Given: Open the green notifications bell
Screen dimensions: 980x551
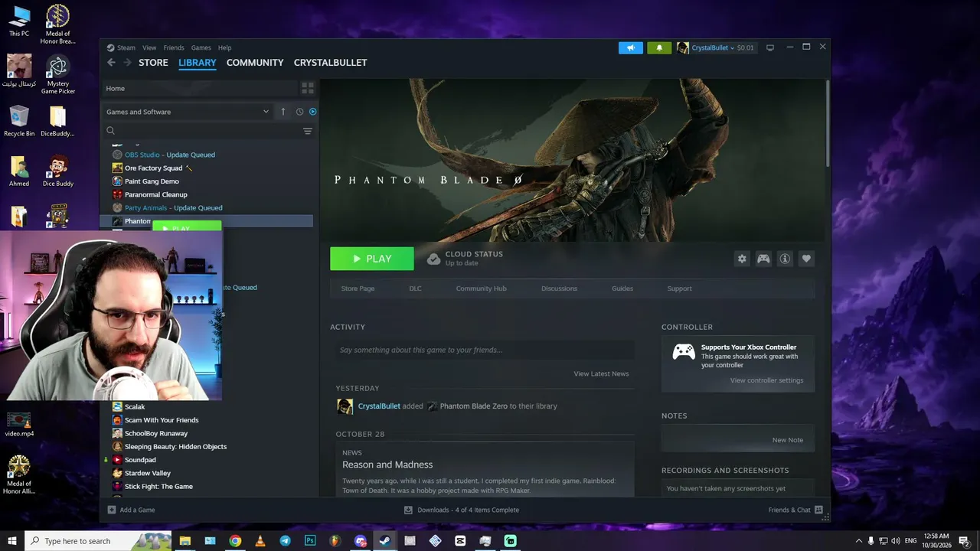Looking at the screenshot, I should pos(659,47).
